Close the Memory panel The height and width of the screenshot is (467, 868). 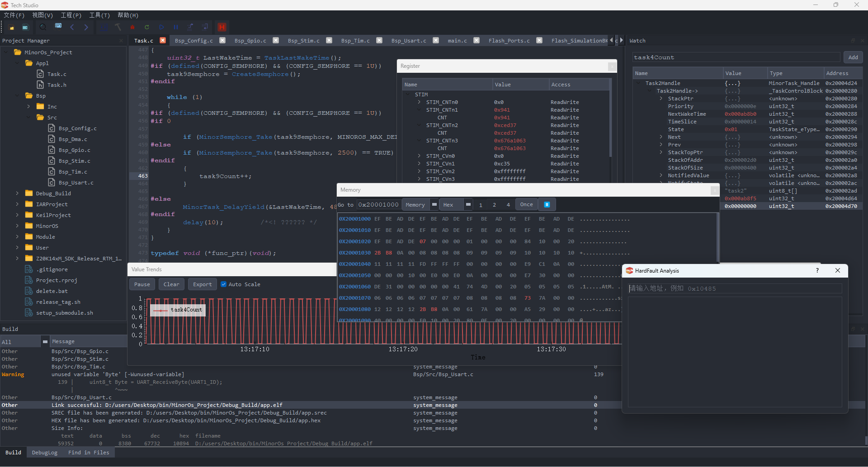coord(714,190)
